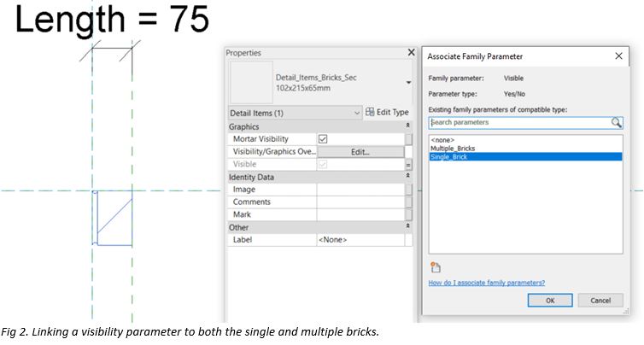This screenshot has height=345, width=644.
Task: Collapse the Graphics section
Action: [407, 126]
